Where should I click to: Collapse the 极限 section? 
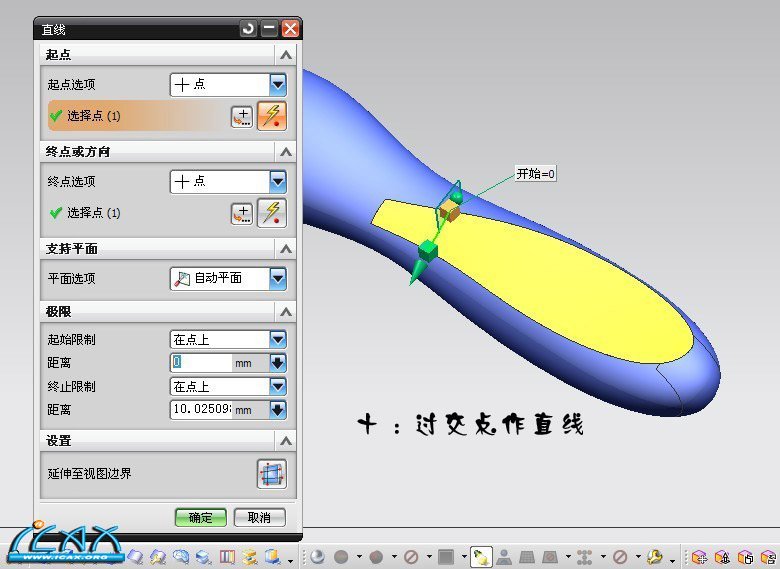coord(286,312)
